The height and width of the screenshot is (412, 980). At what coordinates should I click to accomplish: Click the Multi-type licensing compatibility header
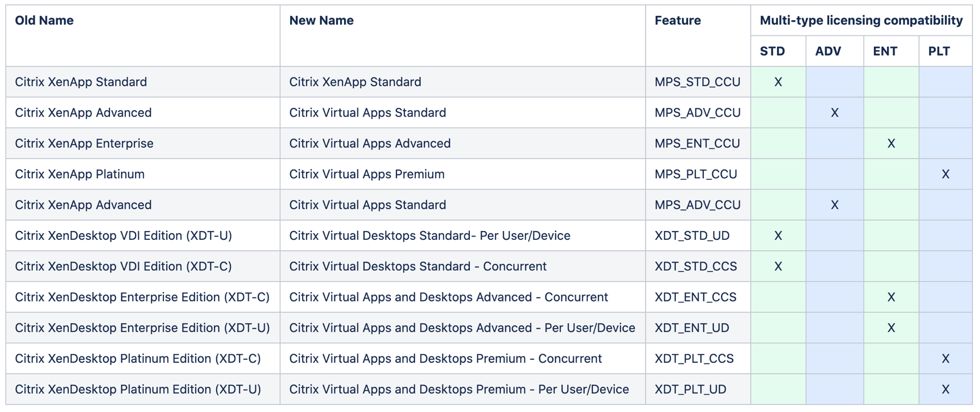pyautogui.click(x=861, y=21)
